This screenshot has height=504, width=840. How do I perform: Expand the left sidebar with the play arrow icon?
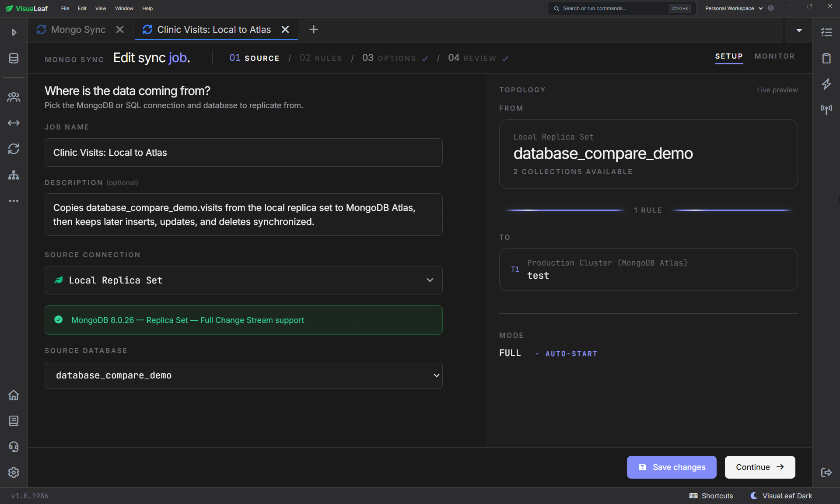point(14,32)
